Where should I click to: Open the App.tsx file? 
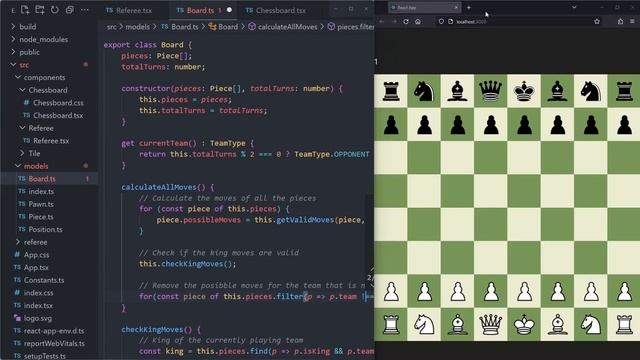[36, 267]
